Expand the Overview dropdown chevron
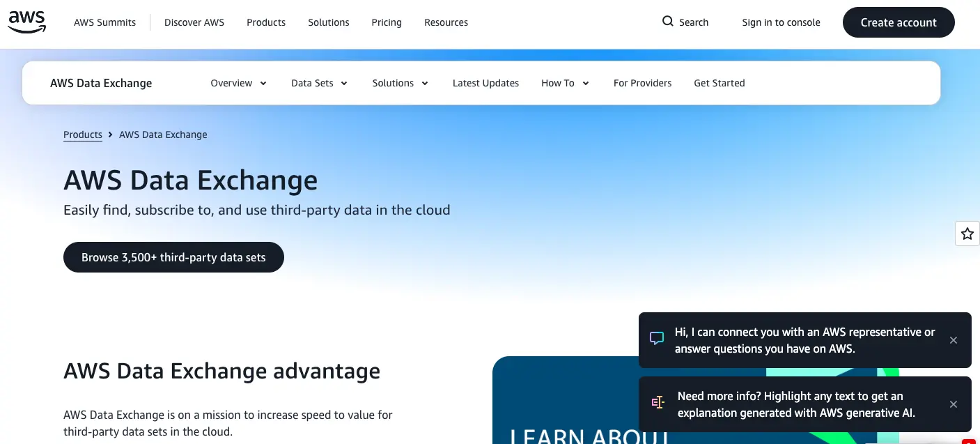 [x=263, y=84]
